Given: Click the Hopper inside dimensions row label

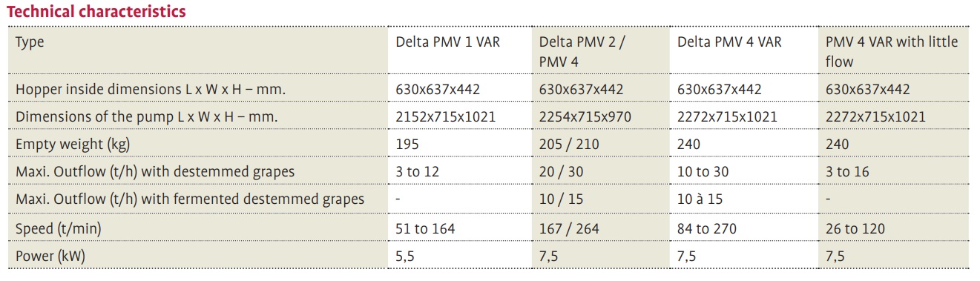Looking at the screenshot, I should click(x=151, y=90).
